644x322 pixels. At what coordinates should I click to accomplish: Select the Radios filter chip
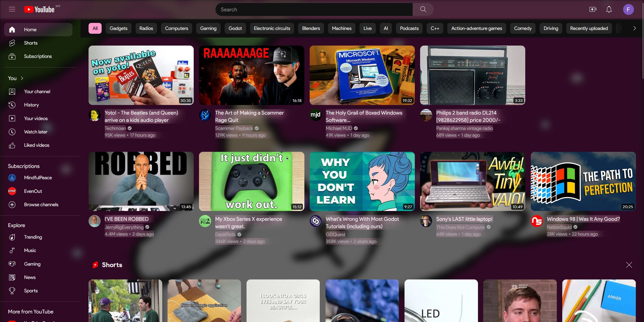point(146,28)
